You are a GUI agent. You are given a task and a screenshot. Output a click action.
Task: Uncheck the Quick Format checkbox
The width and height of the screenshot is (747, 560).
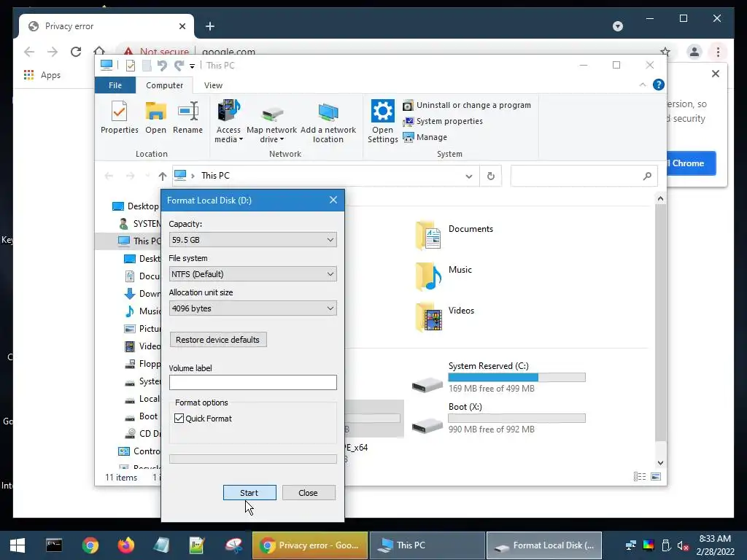179,419
